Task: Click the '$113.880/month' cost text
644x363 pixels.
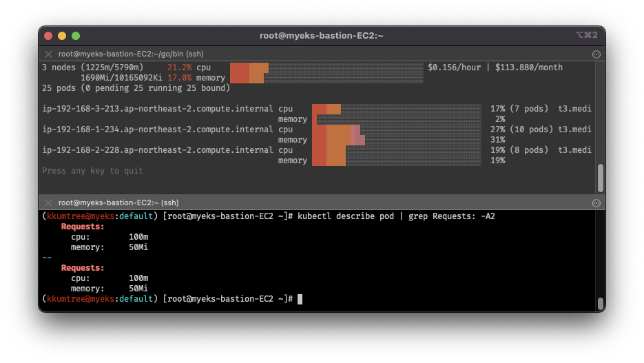Action: click(529, 68)
